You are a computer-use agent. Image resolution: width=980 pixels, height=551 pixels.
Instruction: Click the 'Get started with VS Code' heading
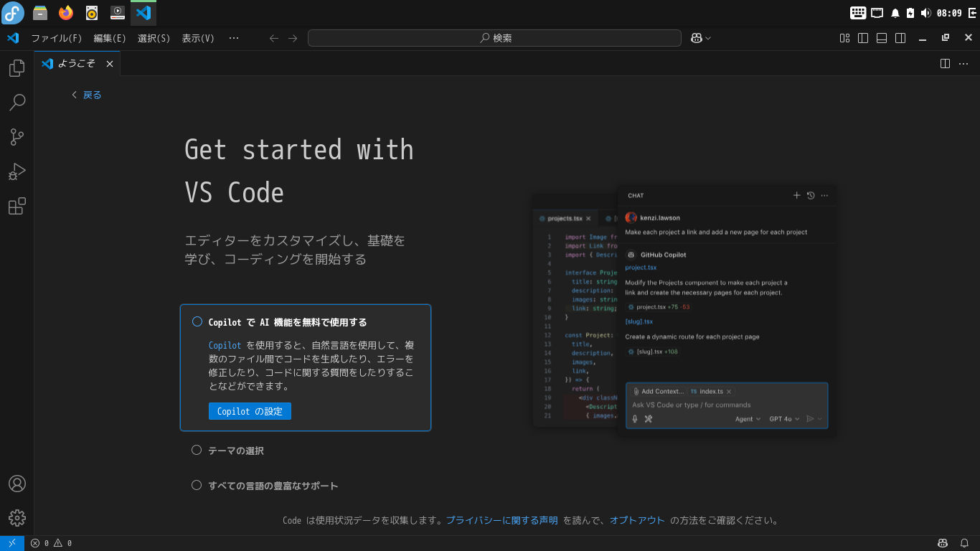299,171
